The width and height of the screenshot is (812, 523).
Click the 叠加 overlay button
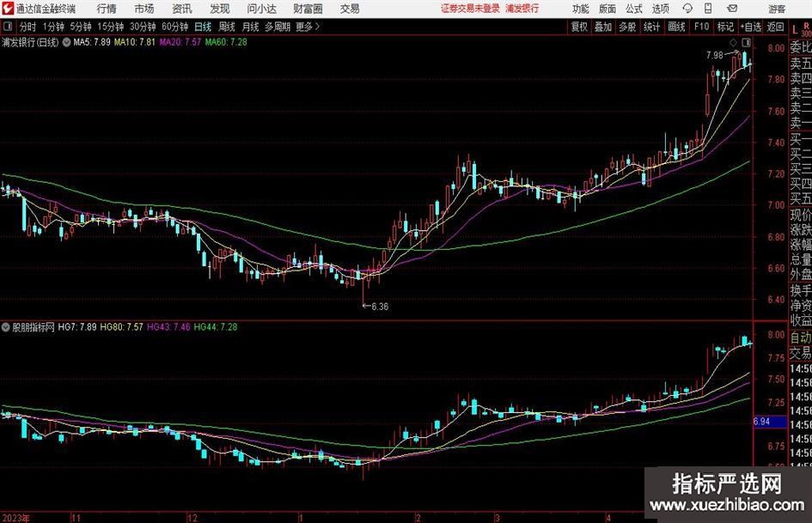pos(603,27)
